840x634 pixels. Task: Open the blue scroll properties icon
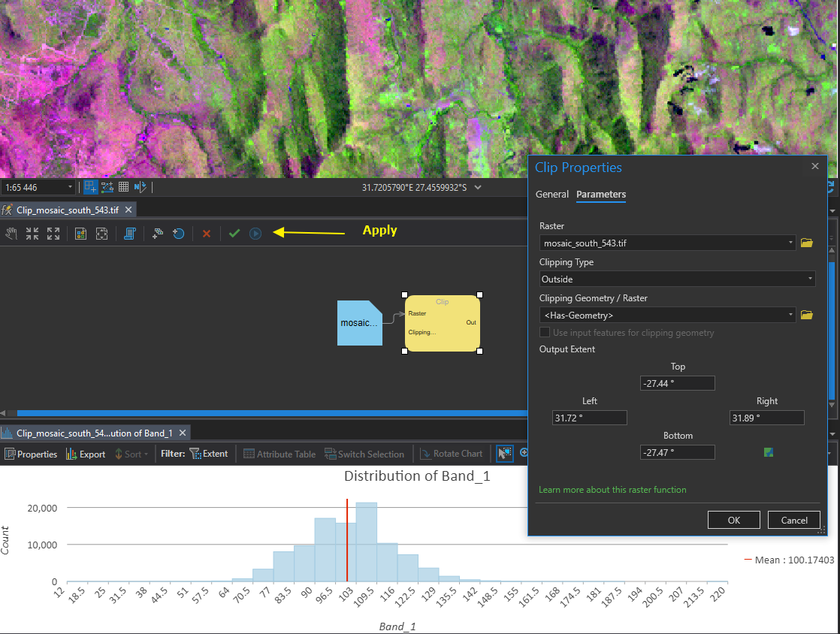coord(130,234)
